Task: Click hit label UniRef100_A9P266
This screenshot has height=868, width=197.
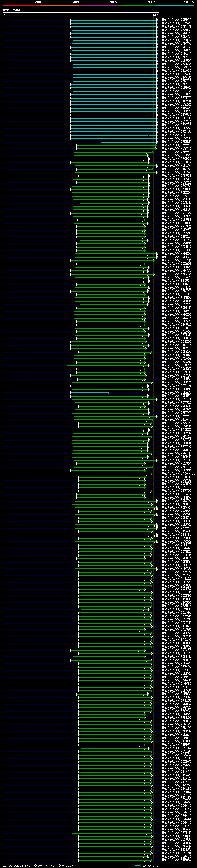Action: point(177,314)
